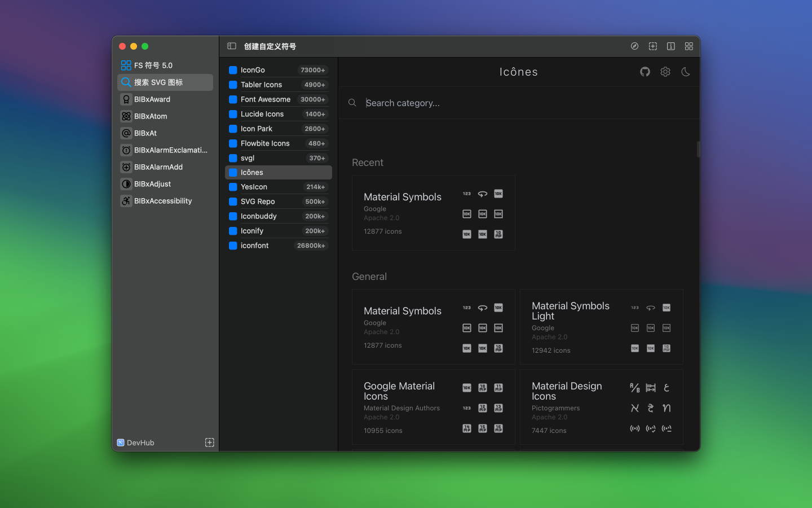Screen dimensions: 812x508
Task: Toggle the sidebar panel icon
Action: click(x=231, y=46)
